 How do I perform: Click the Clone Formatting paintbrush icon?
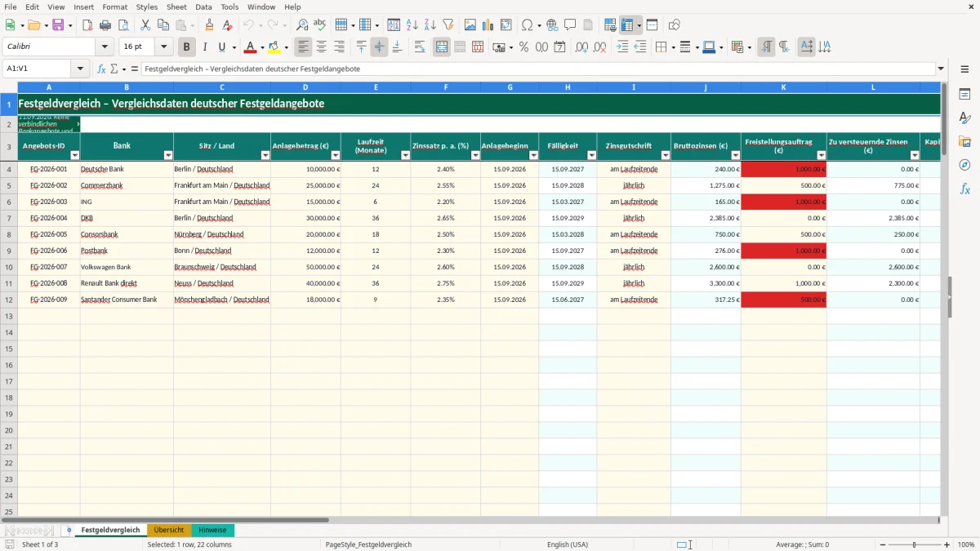click(x=210, y=25)
